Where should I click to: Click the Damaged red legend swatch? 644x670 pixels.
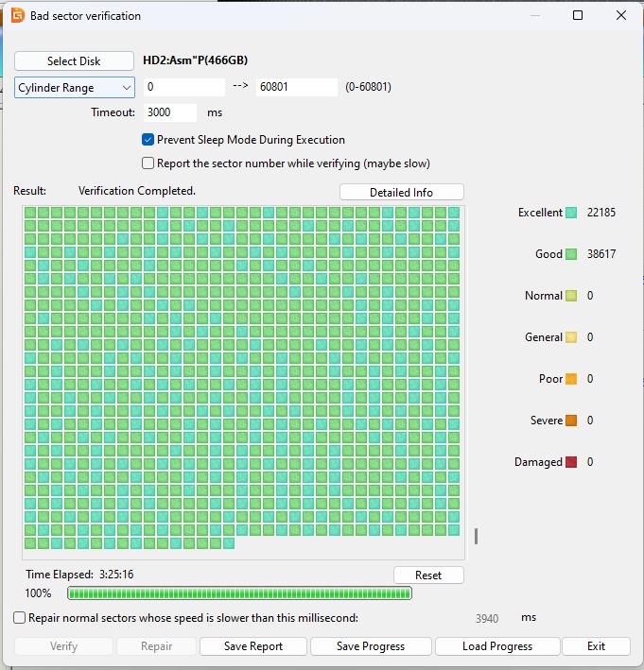click(x=571, y=462)
